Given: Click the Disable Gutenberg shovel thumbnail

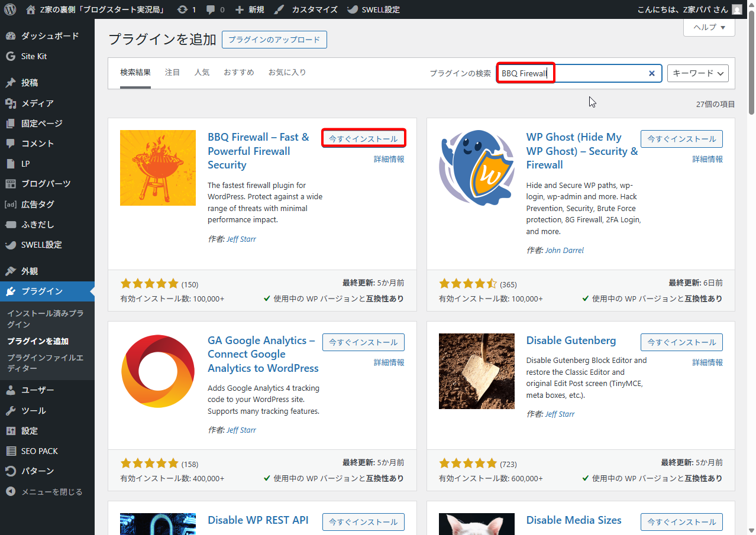Looking at the screenshot, I should [477, 371].
